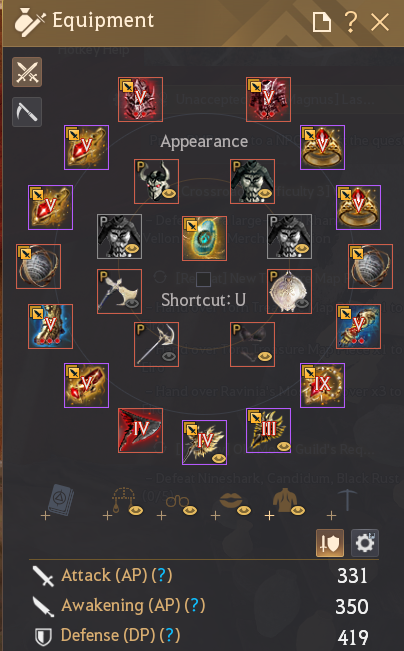This screenshot has height=651, width=404.
Task: Toggle eye visibility on glasses slot
Action: tap(190, 510)
